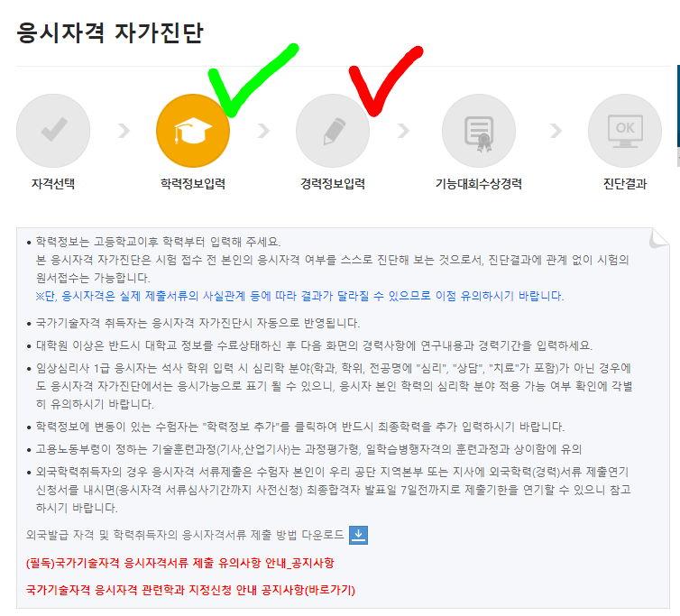The width and height of the screenshot is (680, 616).
Task: Select the orange graduation cap step icon
Action: coord(192,131)
